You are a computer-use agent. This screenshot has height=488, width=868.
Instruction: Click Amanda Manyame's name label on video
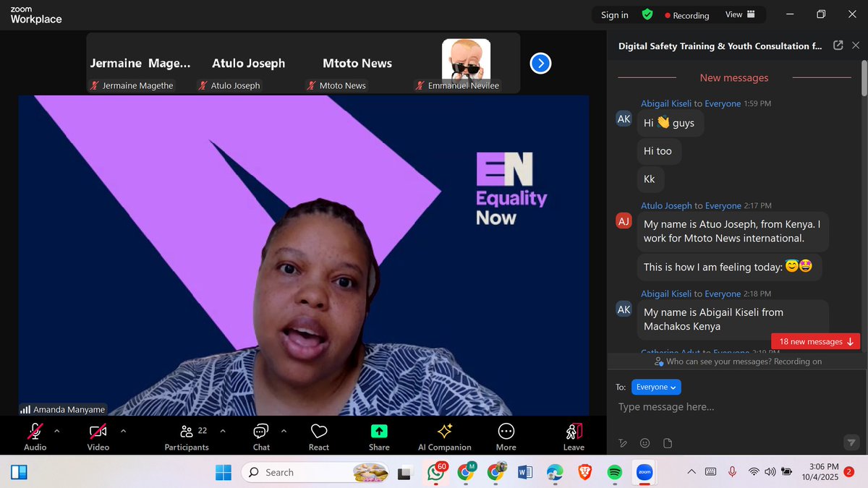[63, 409]
